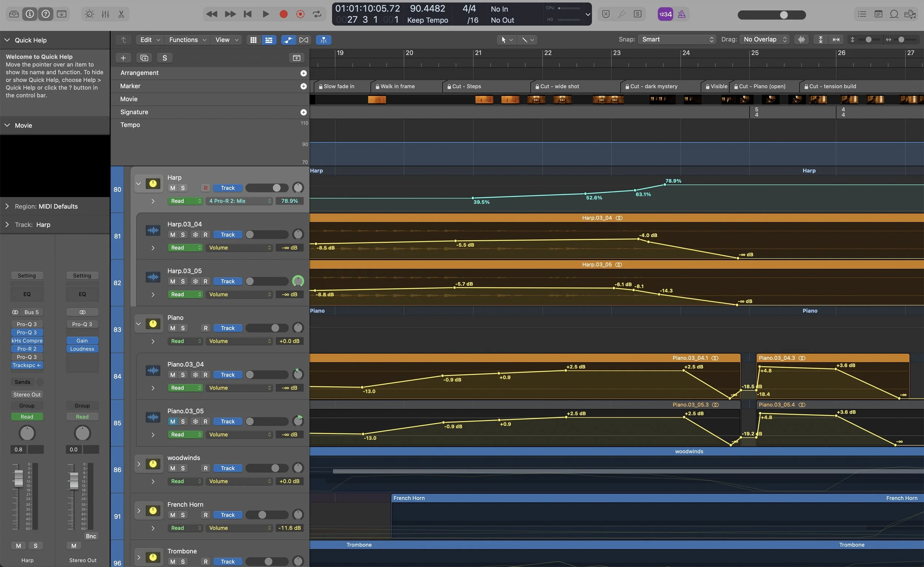This screenshot has height=567, width=924.
Task: Collapse the Piano track stack
Action: [138, 324]
